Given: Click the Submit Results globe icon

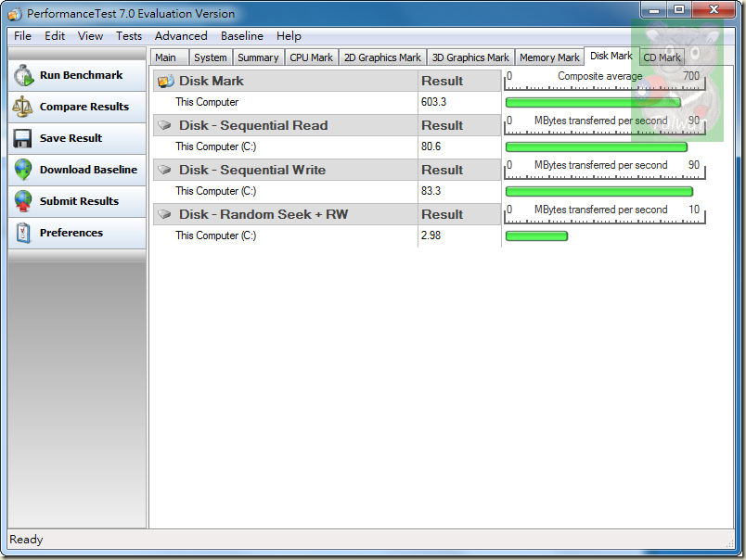Looking at the screenshot, I should point(23,201).
